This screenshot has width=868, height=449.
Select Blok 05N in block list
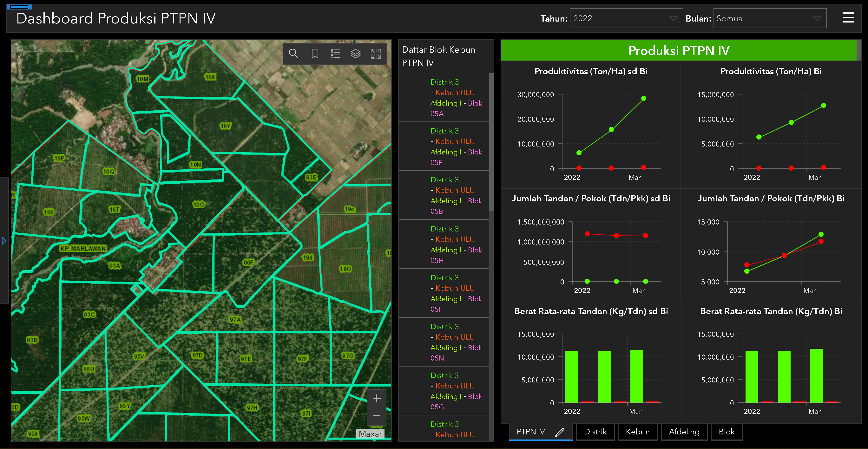pos(444,342)
